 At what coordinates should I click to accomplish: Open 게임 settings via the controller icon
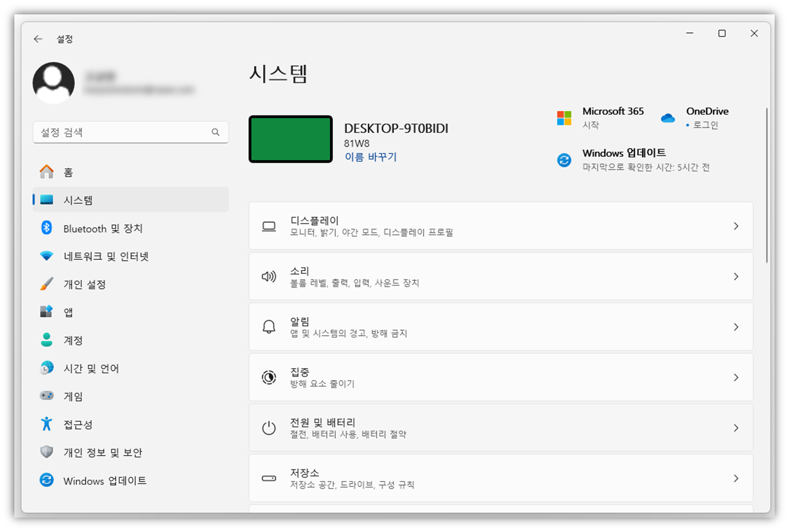(x=46, y=396)
